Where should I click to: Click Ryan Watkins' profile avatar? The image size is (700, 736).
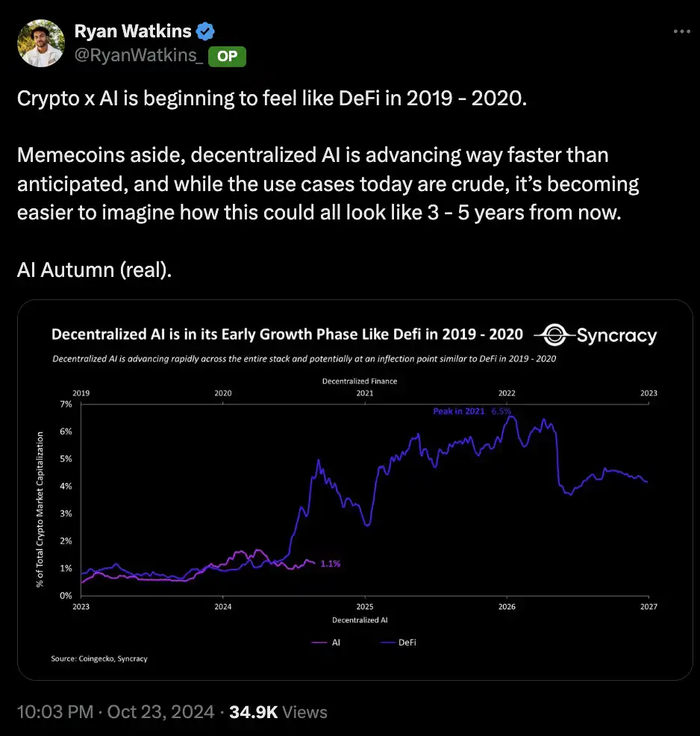40,42
